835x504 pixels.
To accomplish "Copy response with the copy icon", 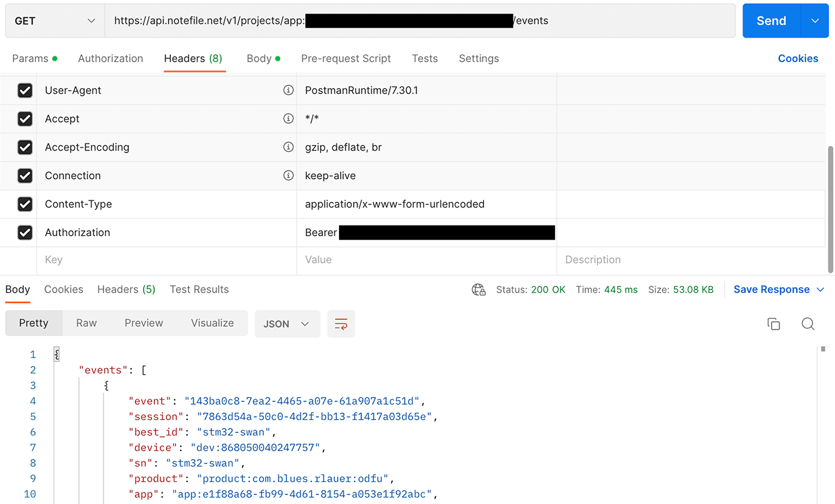I will click(x=774, y=324).
